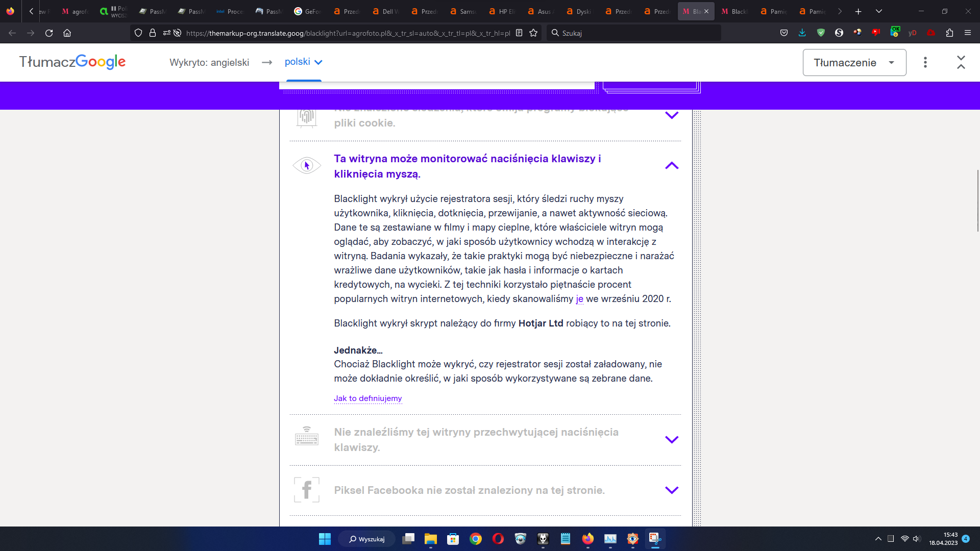The image size is (980, 551).
Task: Open the Firefox extensions puzzle icon
Action: tap(949, 33)
